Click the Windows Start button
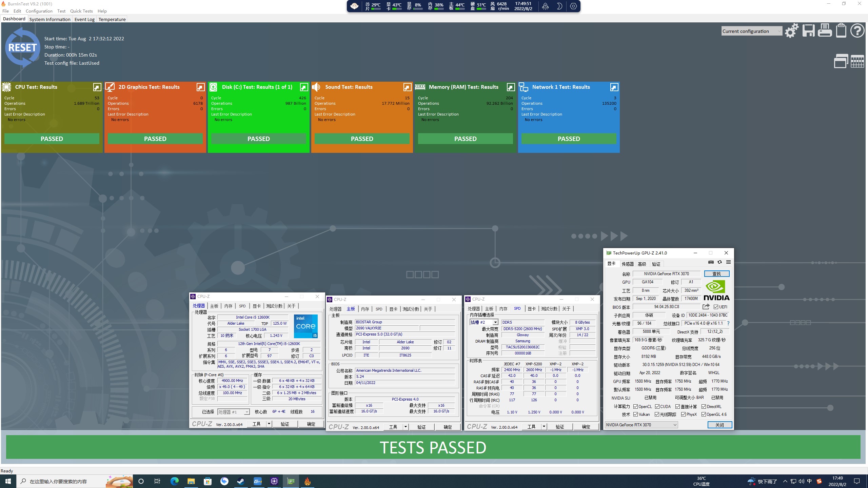 (x=8, y=481)
